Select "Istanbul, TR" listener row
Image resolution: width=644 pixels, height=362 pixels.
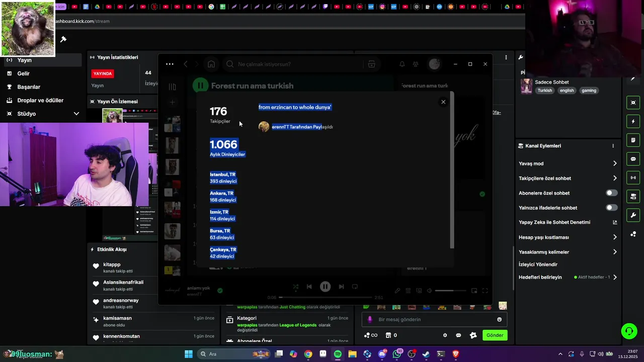coord(223,178)
